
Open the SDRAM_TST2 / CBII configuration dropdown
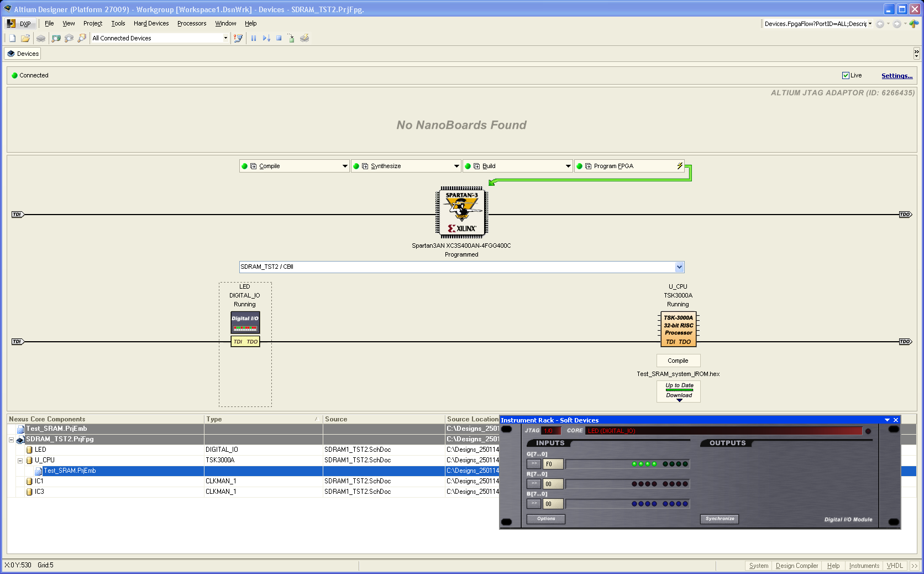pos(679,267)
